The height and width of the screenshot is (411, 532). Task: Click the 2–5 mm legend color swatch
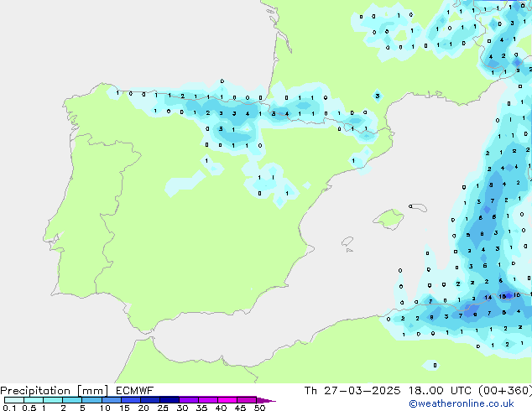(x=72, y=400)
